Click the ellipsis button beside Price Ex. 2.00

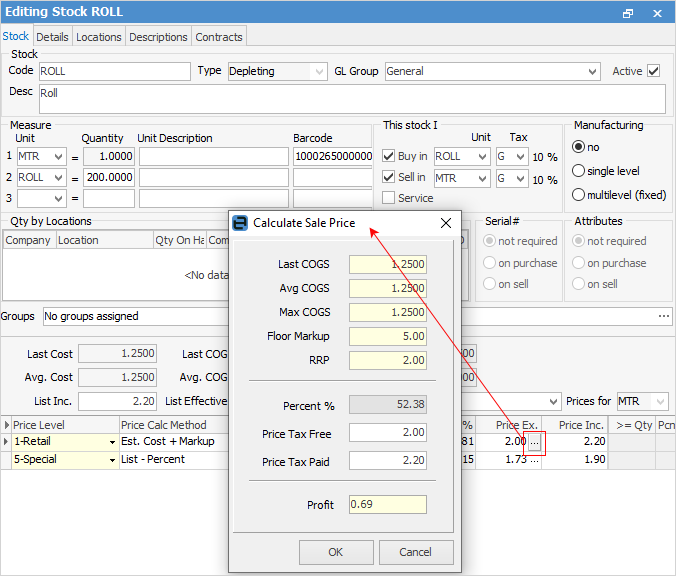click(535, 441)
